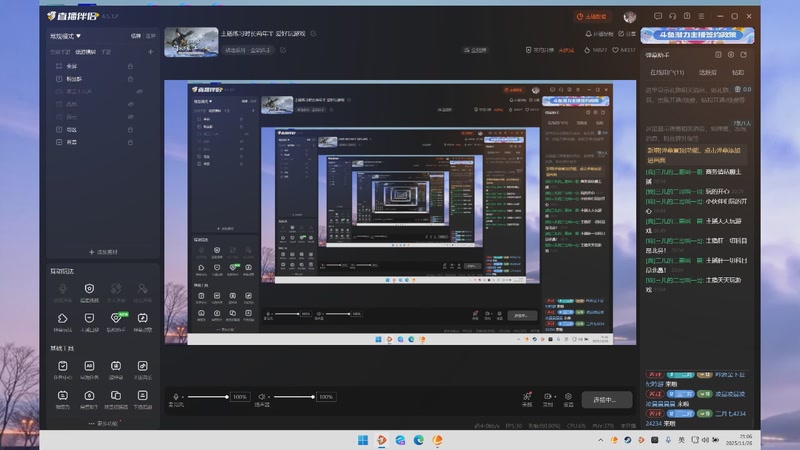The height and width of the screenshot is (450, 800).
Task: Toggle the lock on the second layer row
Action: [130, 79]
